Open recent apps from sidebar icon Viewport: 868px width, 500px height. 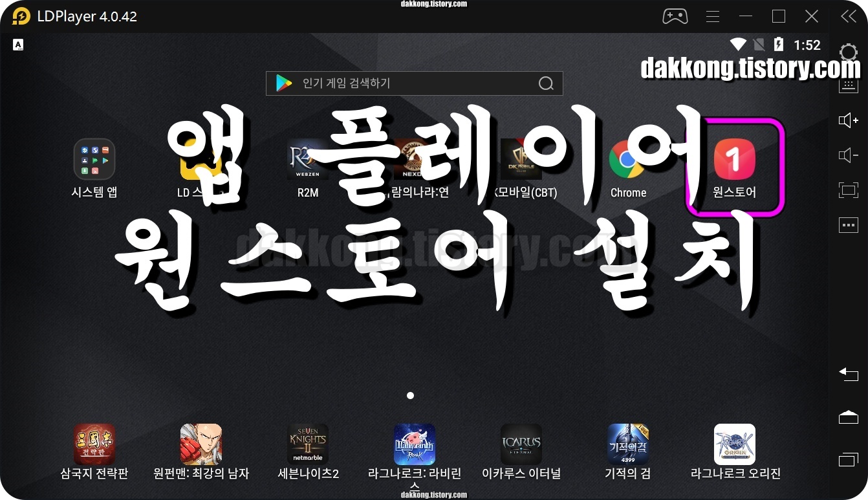point(849,460)
